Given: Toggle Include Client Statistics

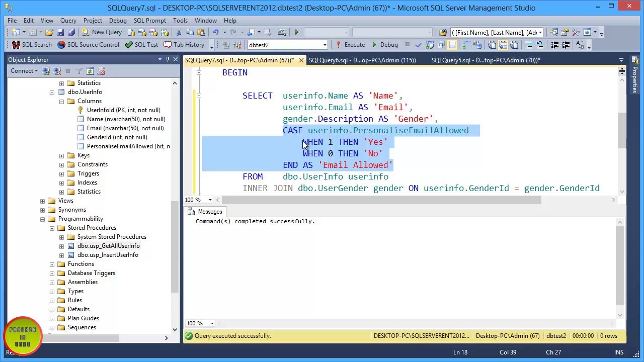Looking at the screenshot, I should [x=476, y=45].
